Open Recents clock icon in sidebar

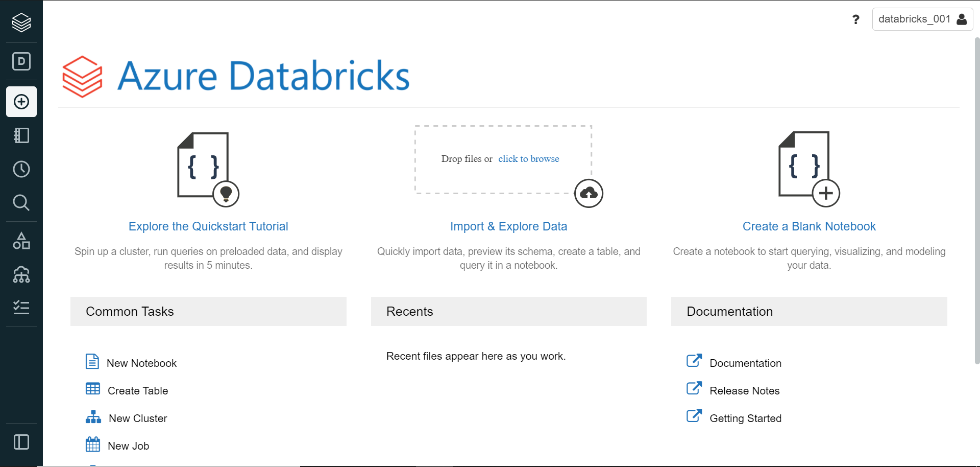tap(21, 169)
